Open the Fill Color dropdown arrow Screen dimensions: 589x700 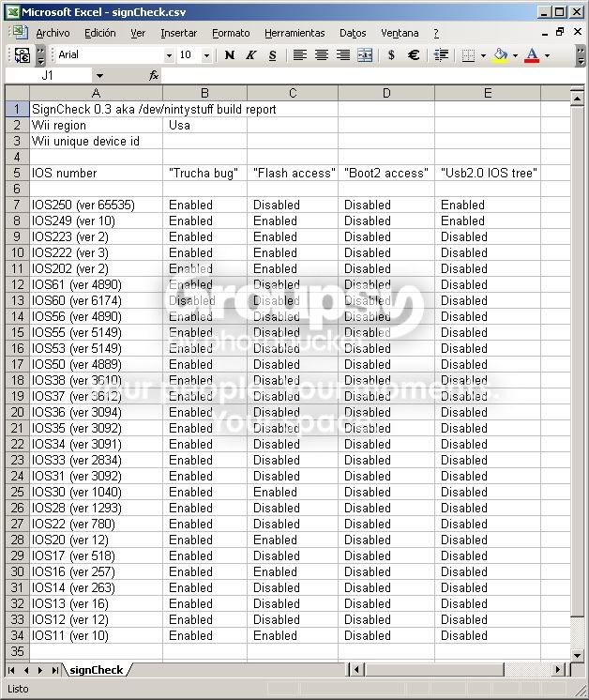pyautogui.click(x=516, y=55)
